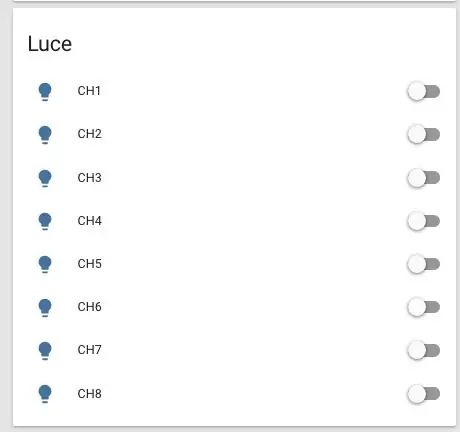This screenshot has width=460, height=432.
Task: Click the CH2 light bulb icon
Action: (x=45, y=135)
